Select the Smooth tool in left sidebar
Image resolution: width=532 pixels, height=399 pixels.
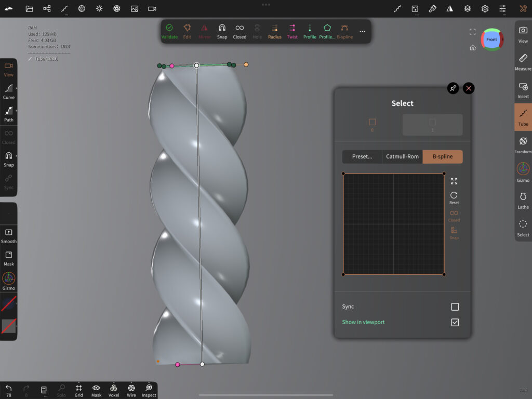(9, 235)
